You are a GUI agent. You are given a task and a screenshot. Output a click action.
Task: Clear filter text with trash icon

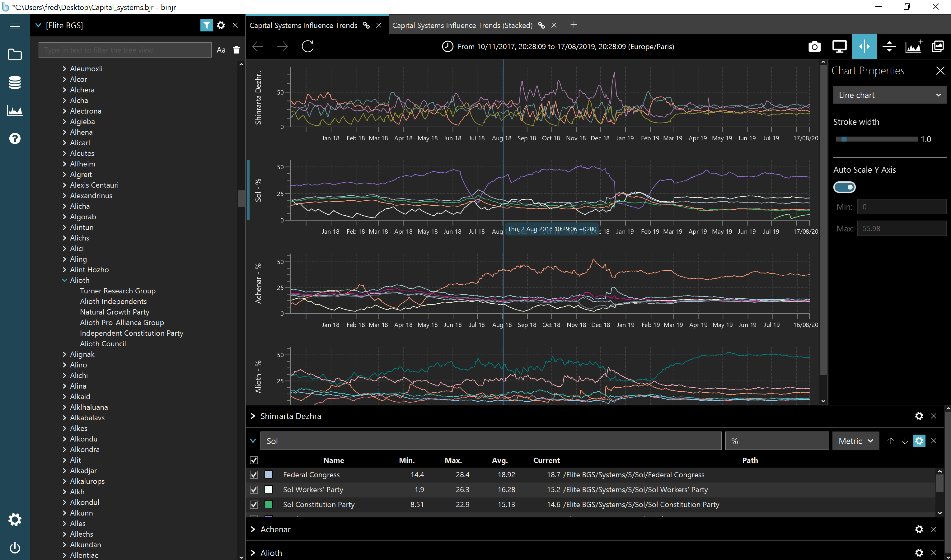pyautogui.click(x=237, y=50)
